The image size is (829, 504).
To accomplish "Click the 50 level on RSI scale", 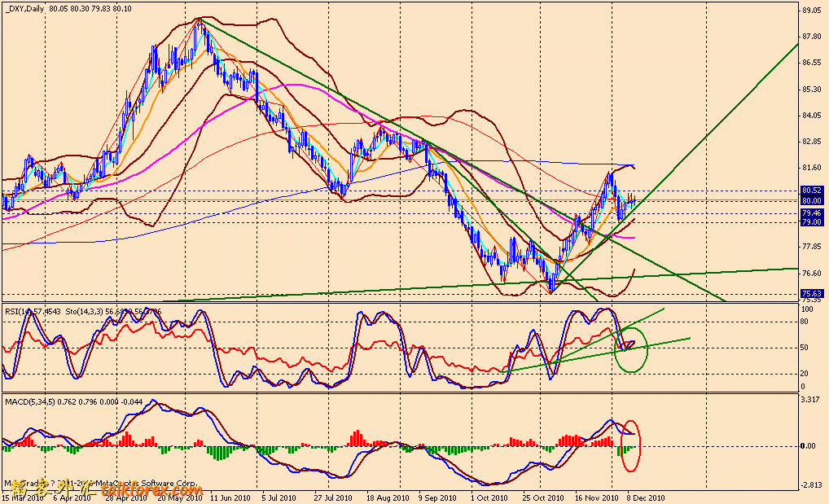I will point(805,348).
